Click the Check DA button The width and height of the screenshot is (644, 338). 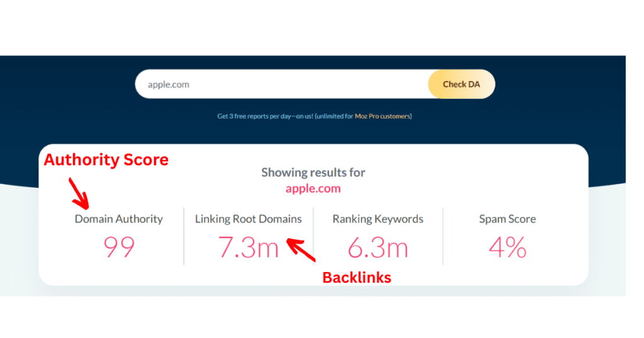(x=461, y=84)
